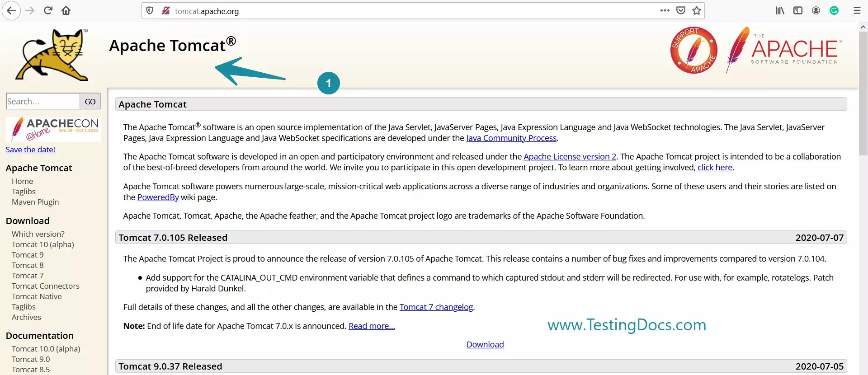Click the Tomcat 9.0.37 Released heading
The width and height of the screenshot is (868, 375).
click(170, 366)
